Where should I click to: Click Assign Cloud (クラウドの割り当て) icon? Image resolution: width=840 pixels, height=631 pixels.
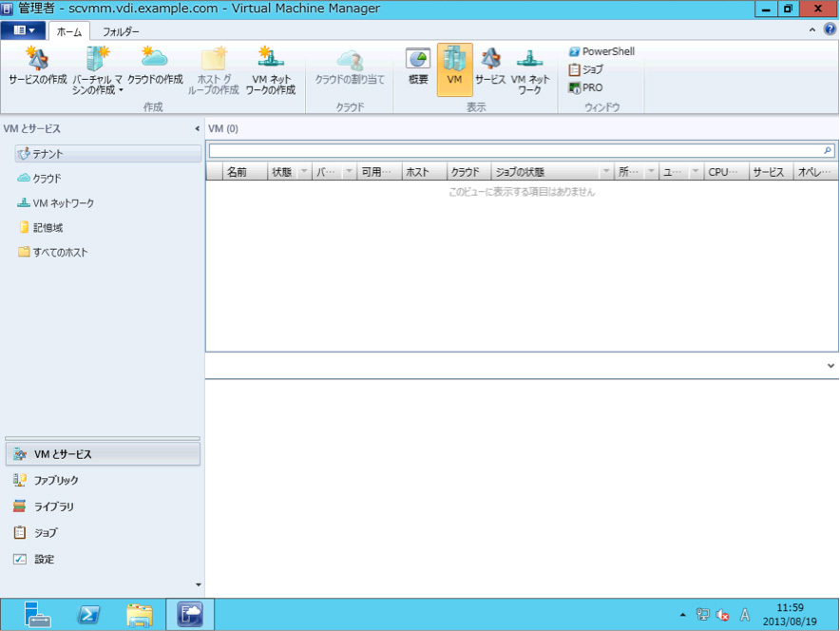[x=350, y=60]
